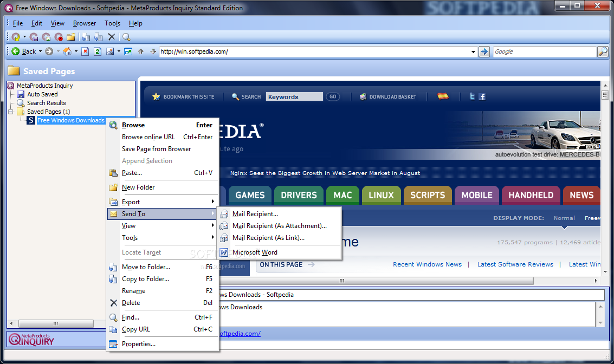Viewport: 614px width, 364px height.
Task: Click the up arrow navigation icon
Action: click(140, 51)
